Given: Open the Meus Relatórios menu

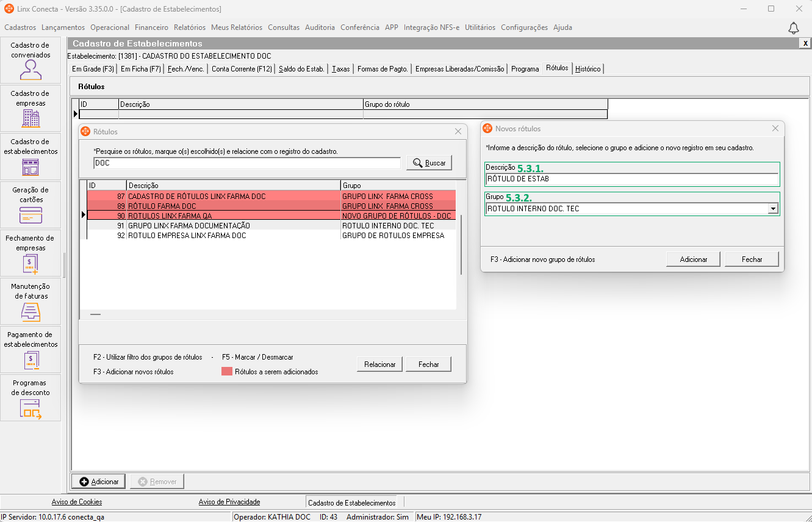Looking at the screenshot, I should (x=237, y=27).
